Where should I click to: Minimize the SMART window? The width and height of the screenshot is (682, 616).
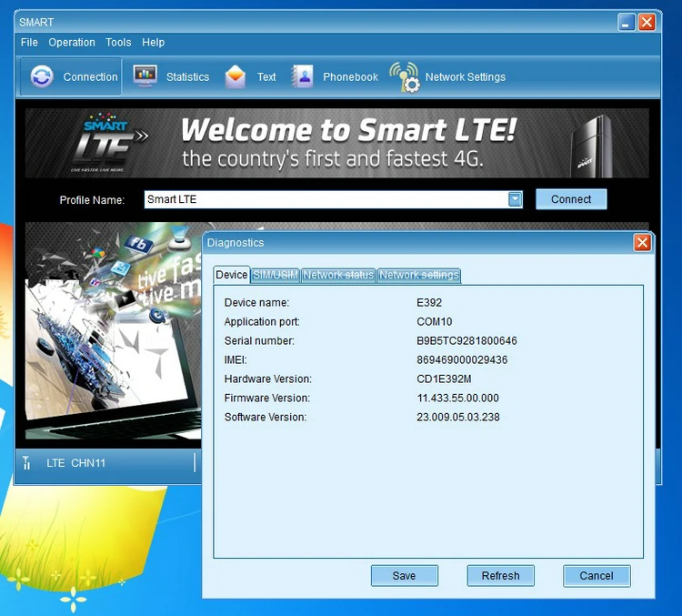627,22
